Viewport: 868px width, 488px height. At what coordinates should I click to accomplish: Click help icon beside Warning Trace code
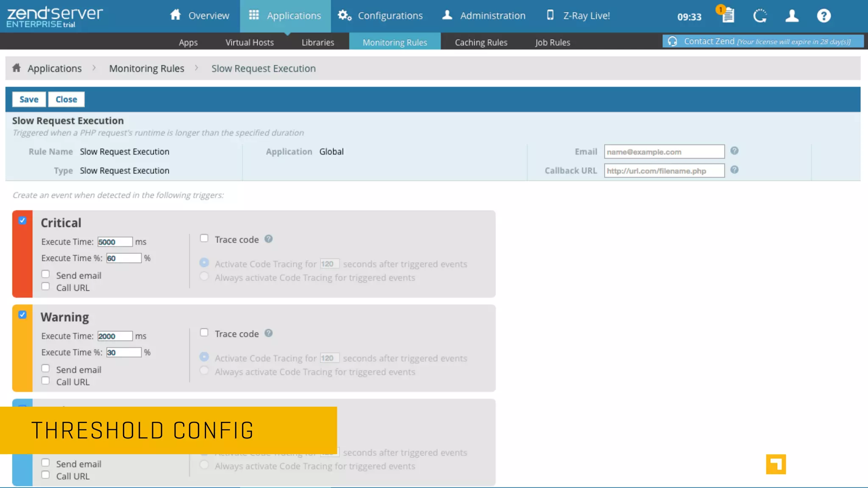tap(268, 333)
